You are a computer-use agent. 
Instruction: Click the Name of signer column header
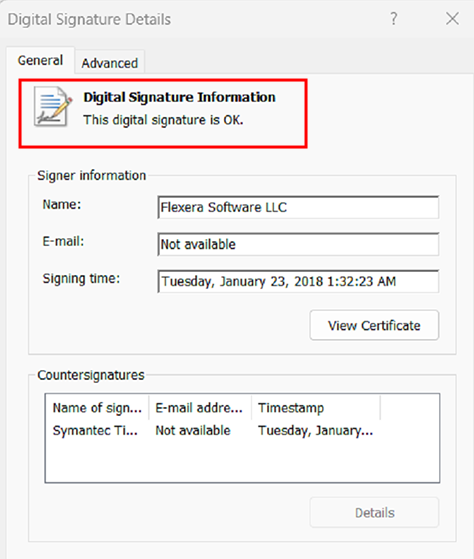[97, 408]
